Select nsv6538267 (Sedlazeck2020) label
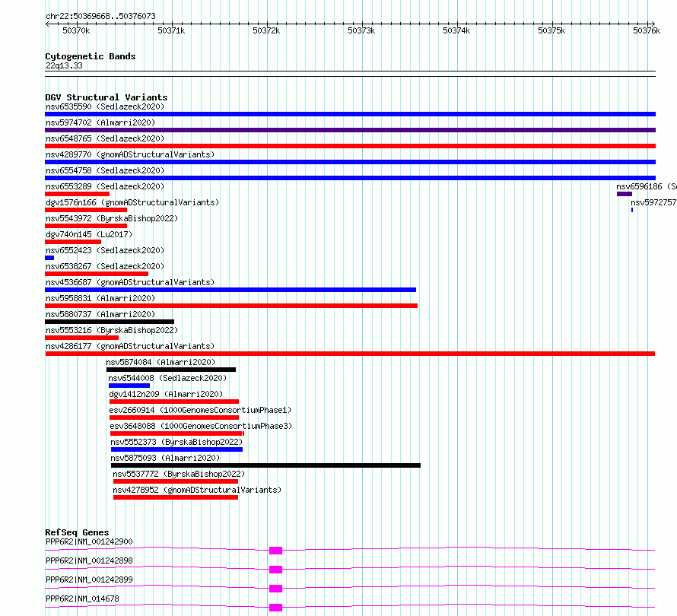This screenshot has width=677, height=616. pyautogui.click(x=105, y=266)
